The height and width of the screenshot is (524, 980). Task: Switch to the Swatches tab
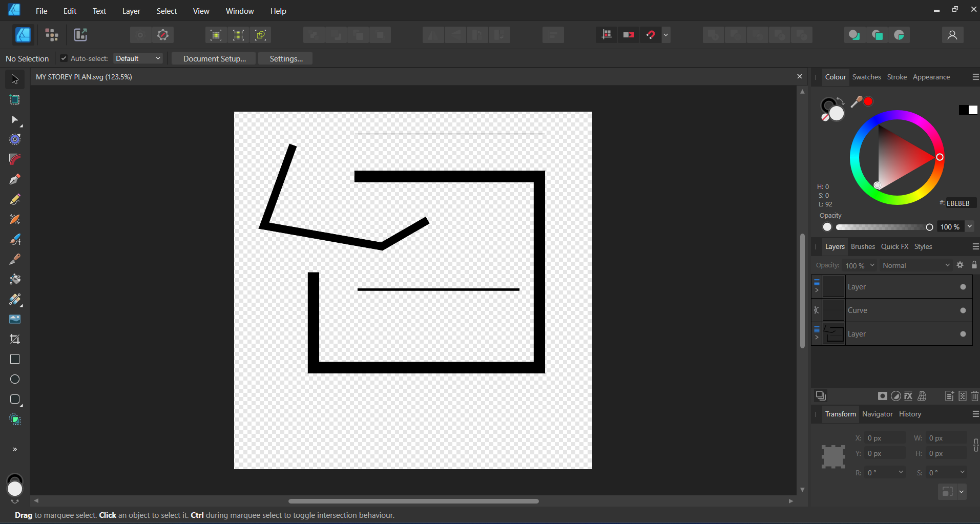[866, 77]
